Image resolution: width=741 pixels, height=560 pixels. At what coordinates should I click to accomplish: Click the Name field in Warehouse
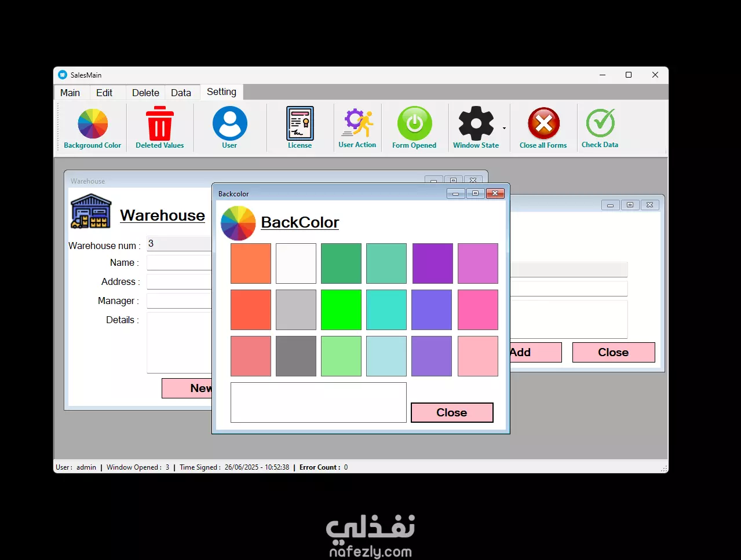(179, 263)
